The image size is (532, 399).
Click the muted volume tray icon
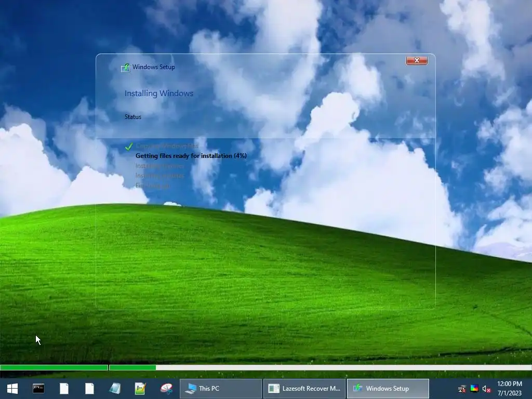[x=486, y=389]
